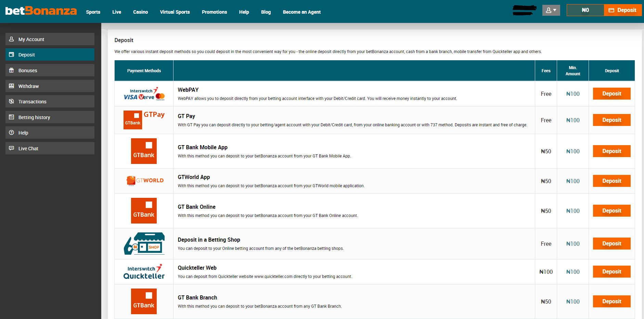The image size is (644, 319).
Task: Click the ₦0 balance display
Action: [585, 10]
